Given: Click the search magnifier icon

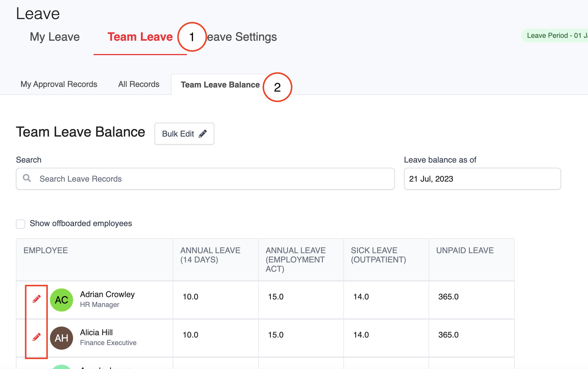Looking at the screenshot, I should point(27,178).
